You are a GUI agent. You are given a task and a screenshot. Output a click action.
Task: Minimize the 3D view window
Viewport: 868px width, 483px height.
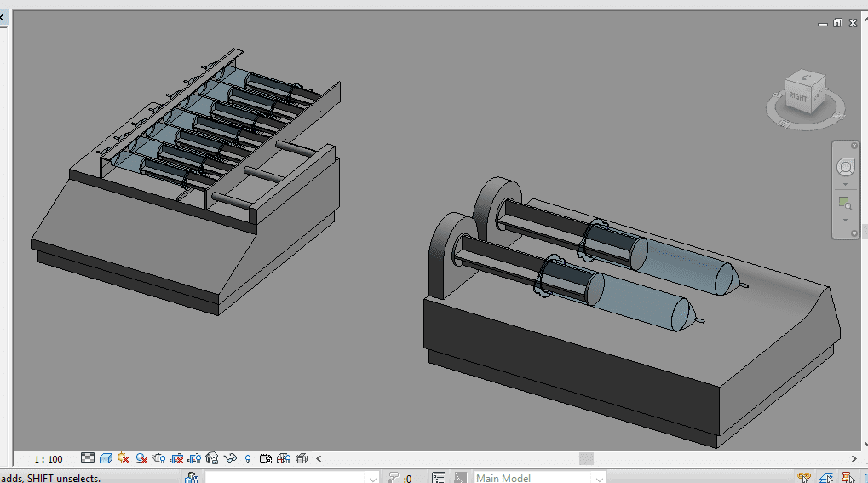(x=823, y=23)
